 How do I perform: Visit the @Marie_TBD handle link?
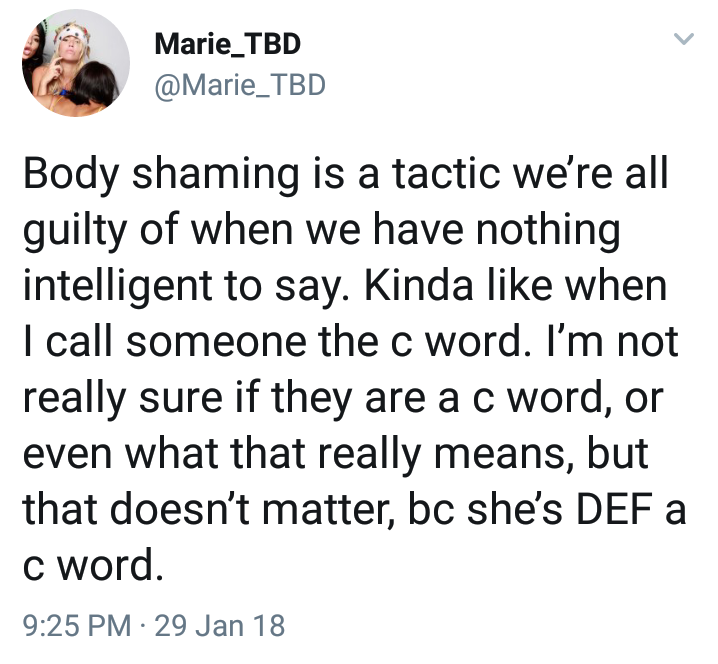[x=240, y=85]
